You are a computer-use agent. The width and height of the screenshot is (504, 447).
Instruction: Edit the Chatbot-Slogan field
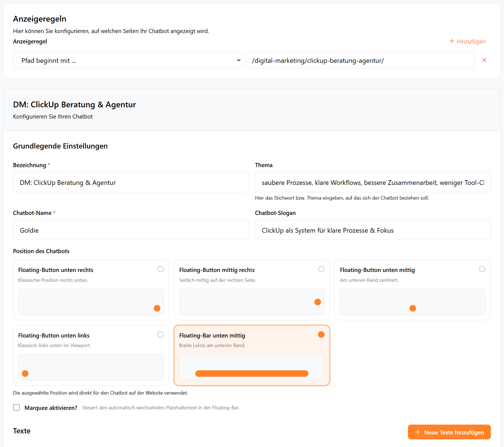coord(373,230)
